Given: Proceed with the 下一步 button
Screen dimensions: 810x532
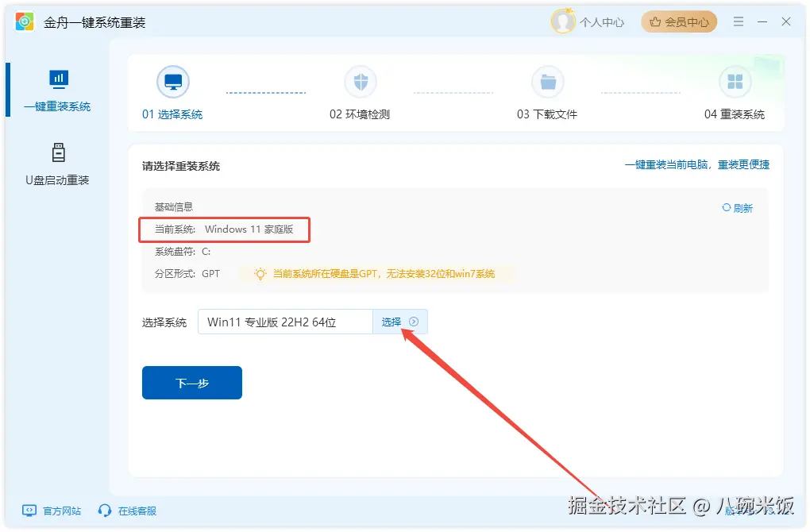Looking at the screenshot, I should coord(192,383).
